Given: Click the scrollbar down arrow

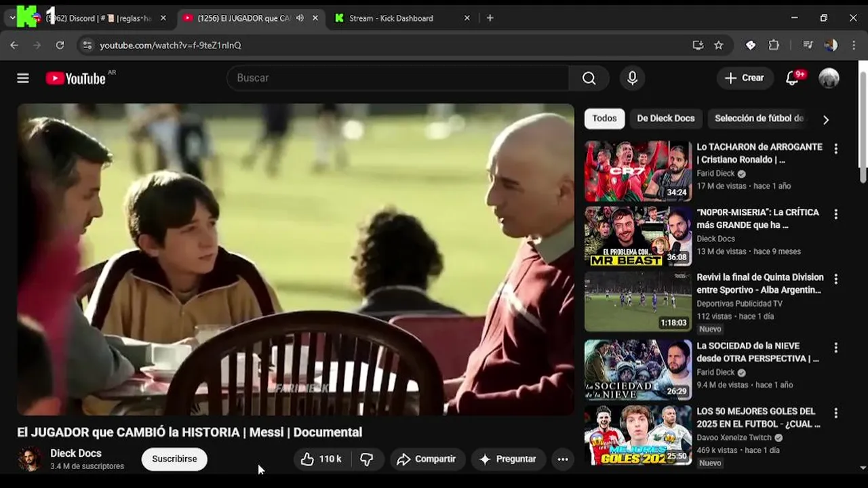Looking at the screenshot, I should click(x=863, y=468).
